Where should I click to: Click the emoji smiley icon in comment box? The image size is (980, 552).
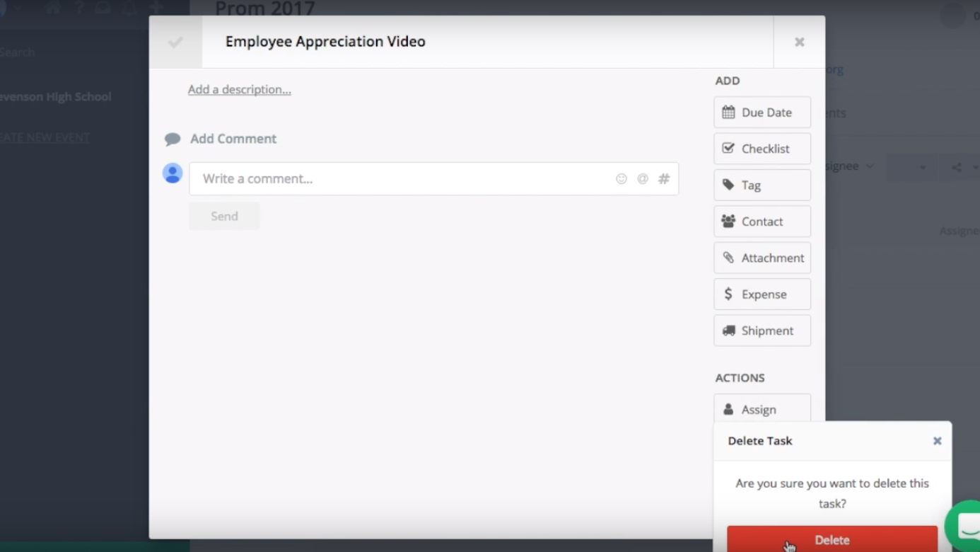click(622, 179)
